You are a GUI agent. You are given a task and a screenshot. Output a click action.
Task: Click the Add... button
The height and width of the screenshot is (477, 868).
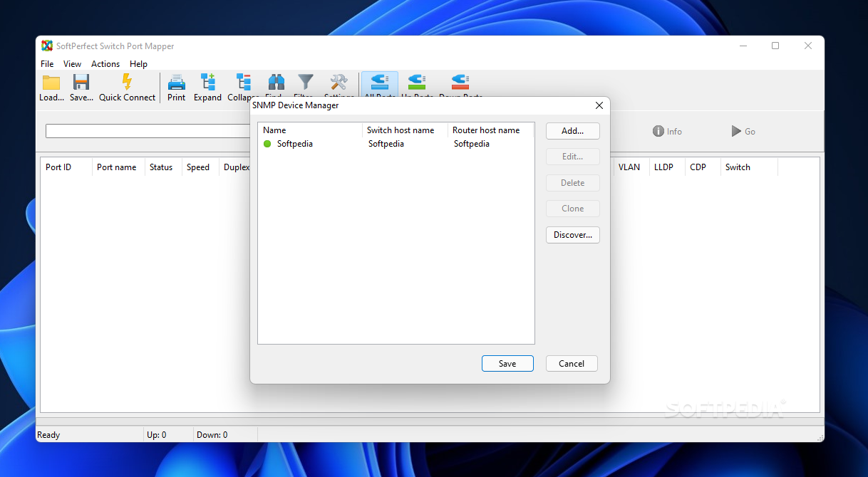[x=572, y=131]
